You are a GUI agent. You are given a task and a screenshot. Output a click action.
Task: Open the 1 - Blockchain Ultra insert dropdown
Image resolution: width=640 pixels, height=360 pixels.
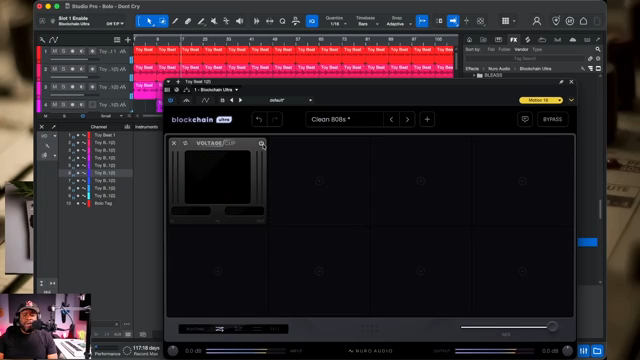point(216,90)
